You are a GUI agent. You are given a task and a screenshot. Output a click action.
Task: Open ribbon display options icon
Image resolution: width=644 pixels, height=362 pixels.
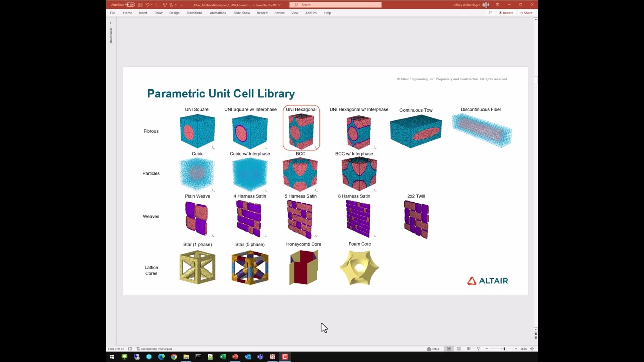point(497,5)
